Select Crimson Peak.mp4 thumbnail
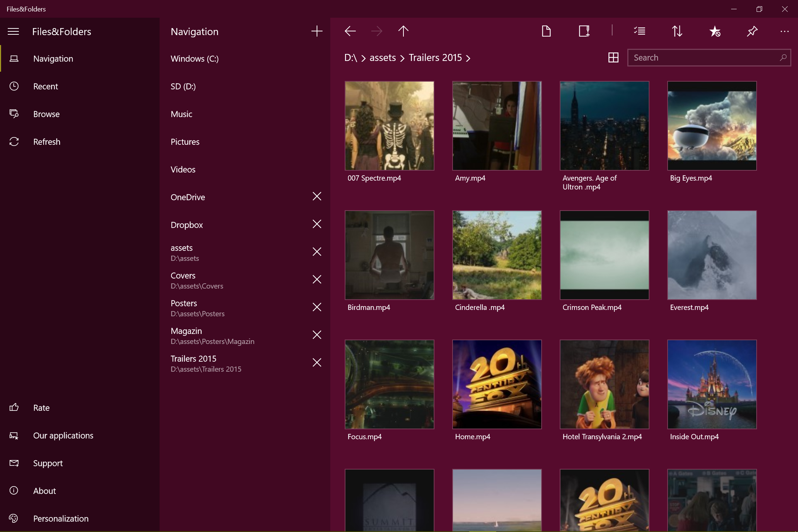 [x=604, y=255]
